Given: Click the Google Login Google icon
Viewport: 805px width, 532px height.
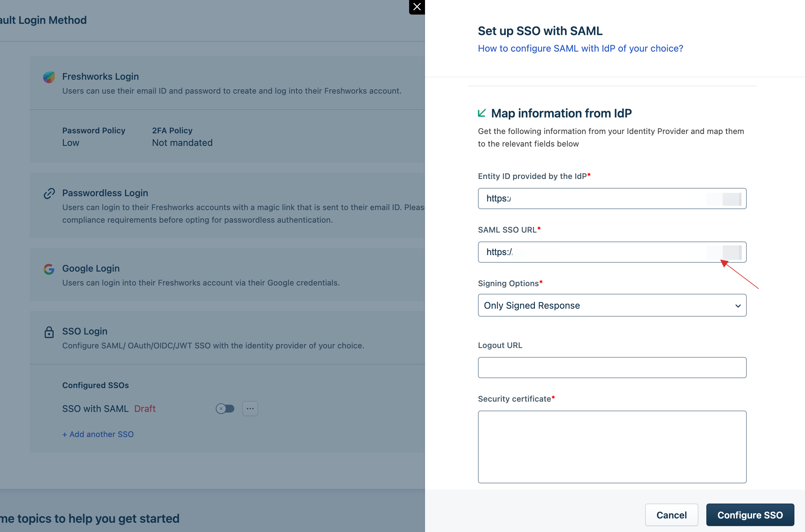Looking at the screenshot, I should coord(49,268).
